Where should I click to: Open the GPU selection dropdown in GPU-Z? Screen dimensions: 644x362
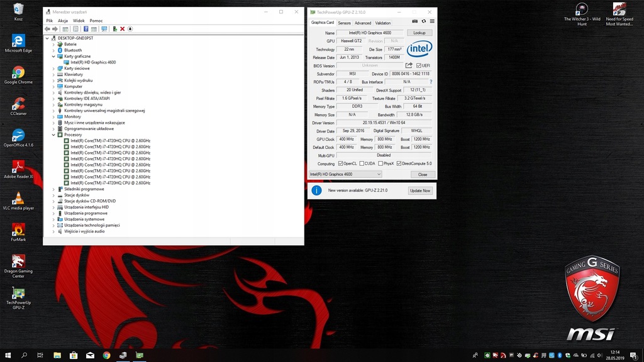coord(345,175)
